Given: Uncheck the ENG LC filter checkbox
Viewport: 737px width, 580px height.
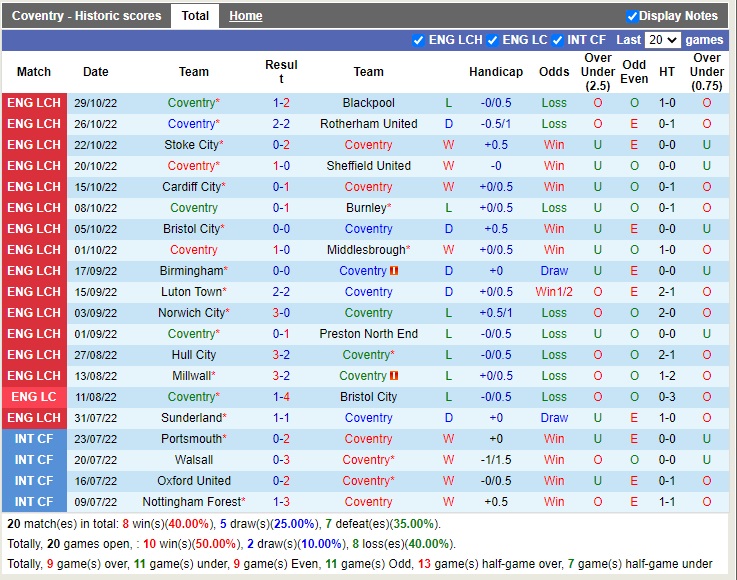Looking at the screenshot, I should click(492, 40).
